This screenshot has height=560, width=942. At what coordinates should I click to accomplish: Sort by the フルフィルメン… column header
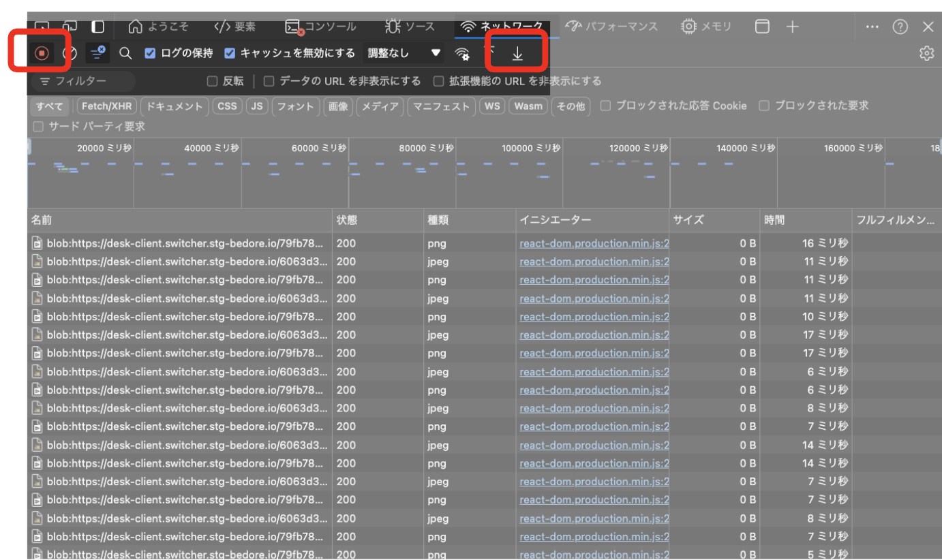[x=897, y=220]
